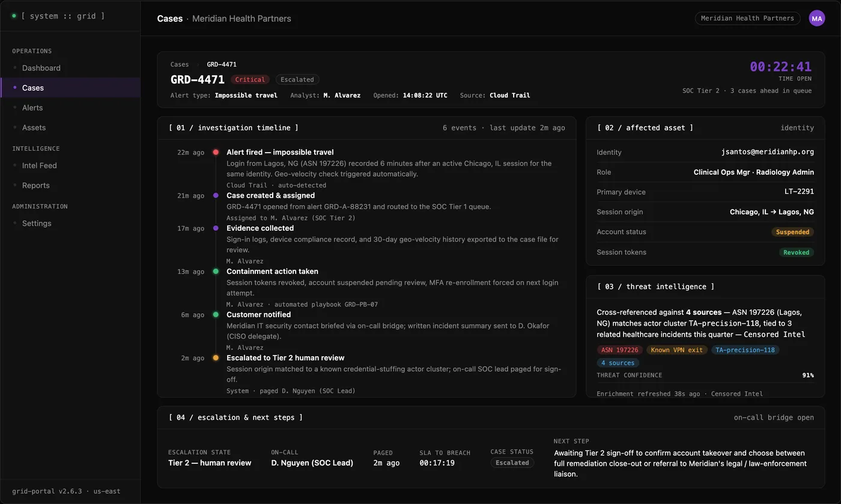Click the orange Escalated to Tier 2 marker
The image size is (841, 504).
[216, 358]
